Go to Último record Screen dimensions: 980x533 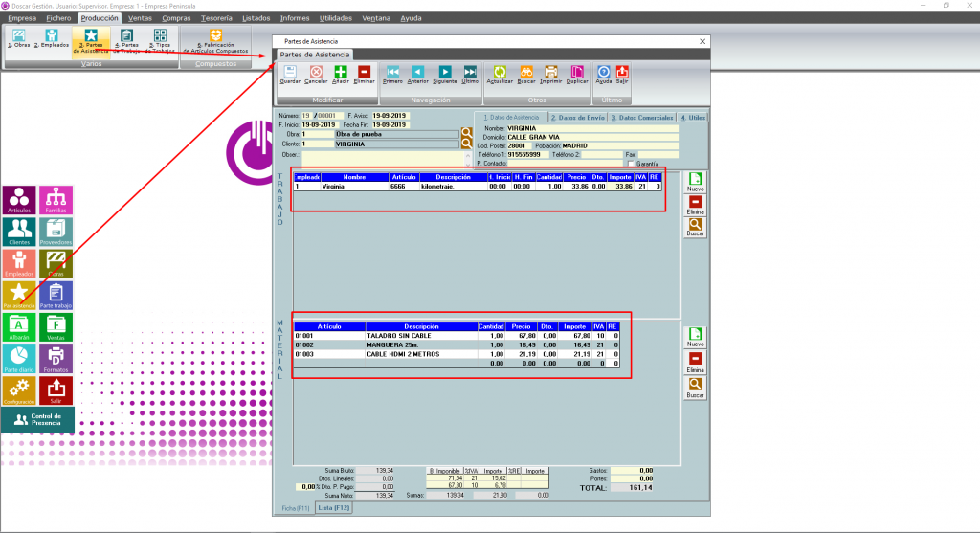click(x=470, y=75)
